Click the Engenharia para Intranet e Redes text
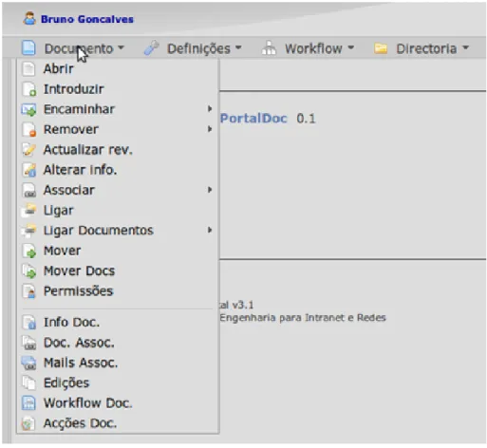Image resolution: width=487 pixels, height=448 pixels. coord(303,317)
